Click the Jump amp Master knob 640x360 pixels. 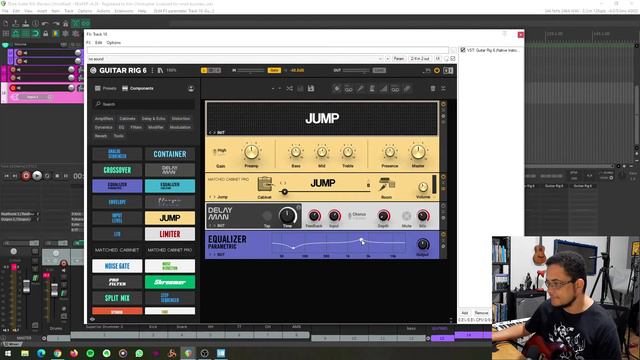(x=418, y=152)
